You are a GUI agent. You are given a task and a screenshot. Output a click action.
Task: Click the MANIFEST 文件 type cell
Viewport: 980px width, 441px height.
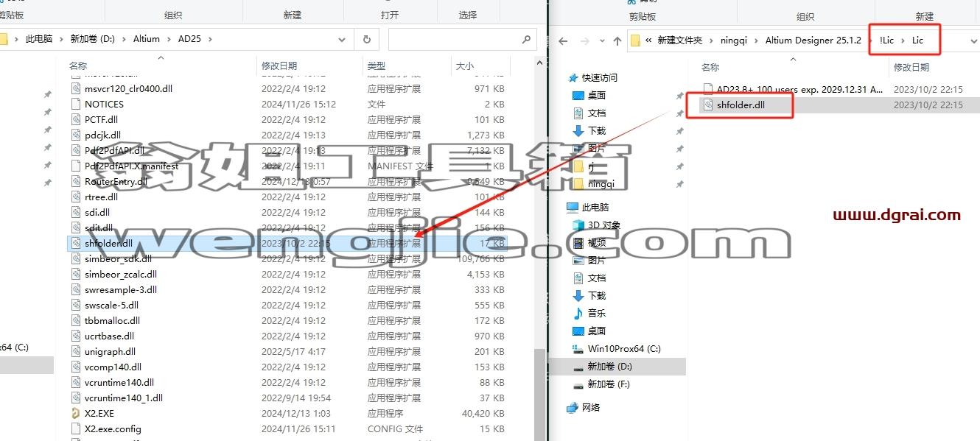pyautogui.click(x=400, y=166)
